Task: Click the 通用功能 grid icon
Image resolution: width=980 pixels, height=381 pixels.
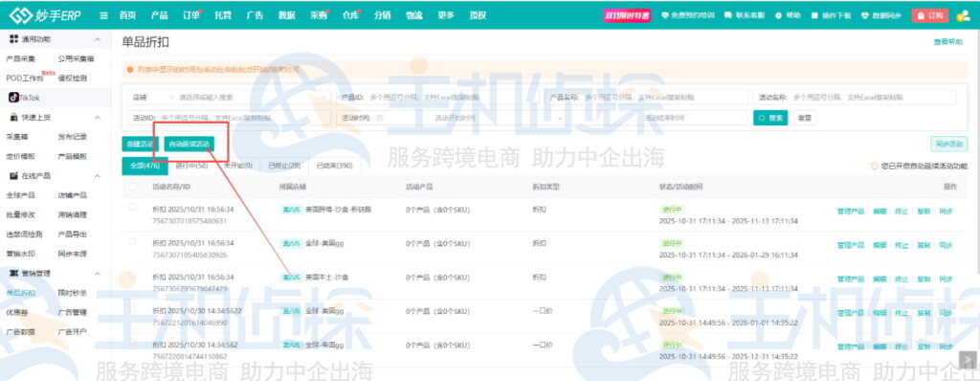Action: pos(13,39)
